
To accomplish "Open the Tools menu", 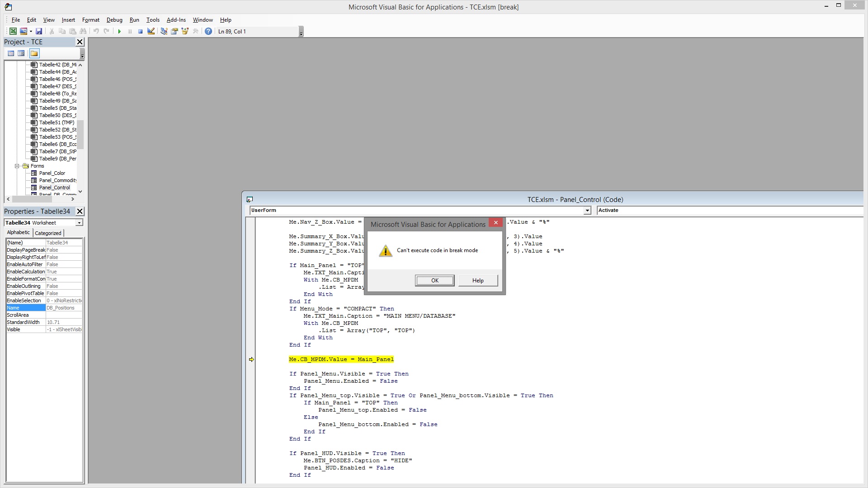I will [153, 20].
